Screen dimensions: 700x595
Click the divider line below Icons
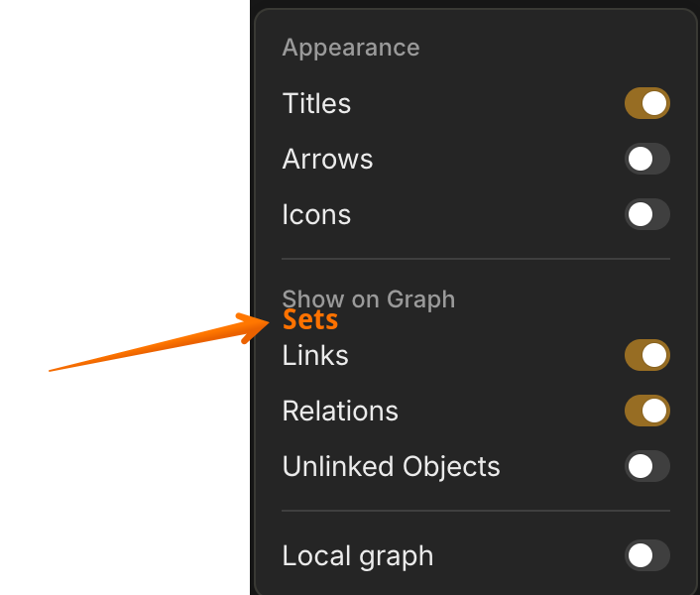click(476, 259)
